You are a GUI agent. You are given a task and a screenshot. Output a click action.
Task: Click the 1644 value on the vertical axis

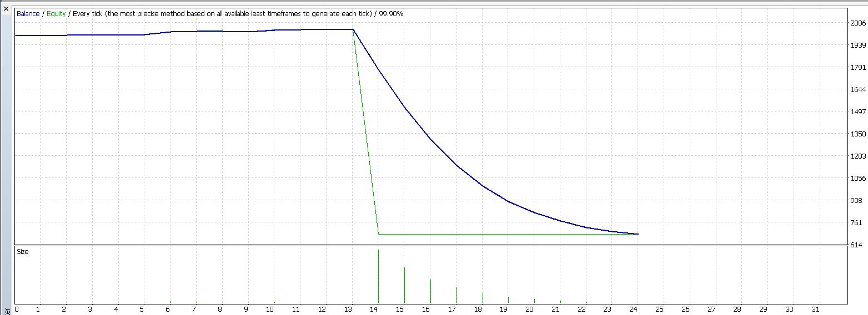[858, 90]
